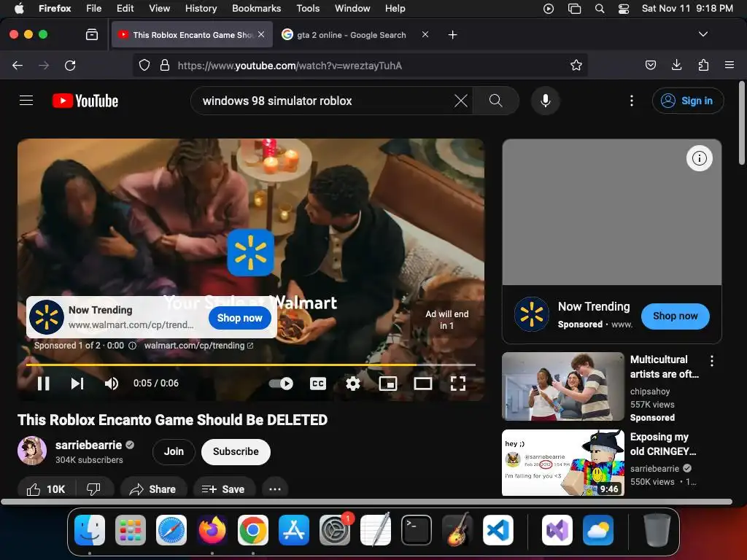Enable miniplayer mode
747x560 pixels.
pos(388,384)
